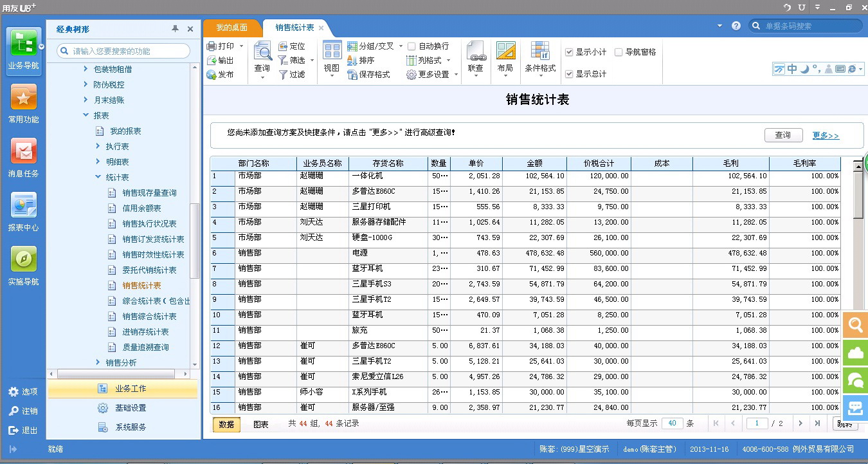
Task: Click 注销 key icon
Action: coord(14,411)
